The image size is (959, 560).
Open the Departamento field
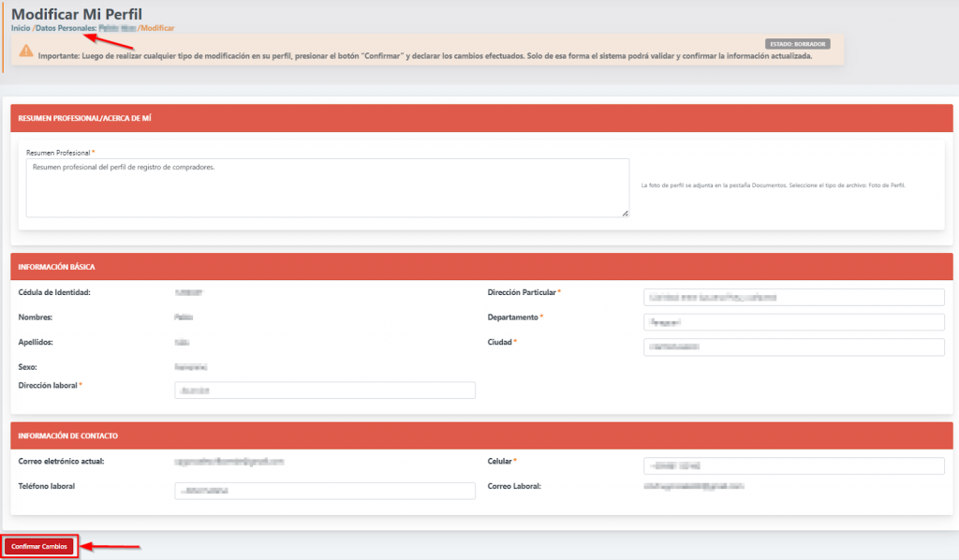click(x=794, y=322)
